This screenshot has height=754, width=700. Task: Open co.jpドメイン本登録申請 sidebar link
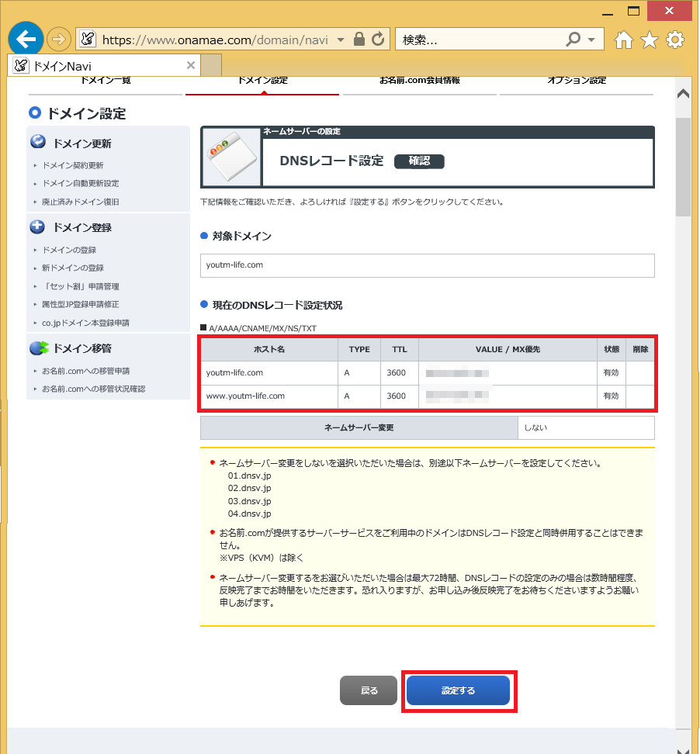[85, 323]
